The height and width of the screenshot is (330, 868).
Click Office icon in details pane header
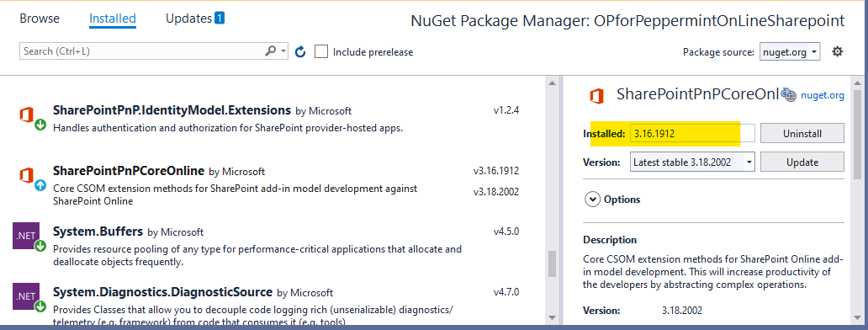point(596,95)
